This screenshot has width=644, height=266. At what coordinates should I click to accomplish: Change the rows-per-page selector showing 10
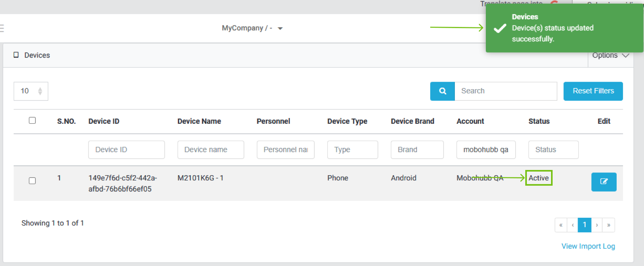coord(31,91)
